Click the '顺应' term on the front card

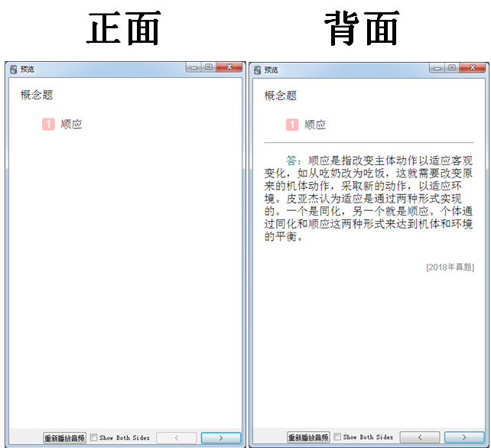pyautogui.click(x=71, y=125)
